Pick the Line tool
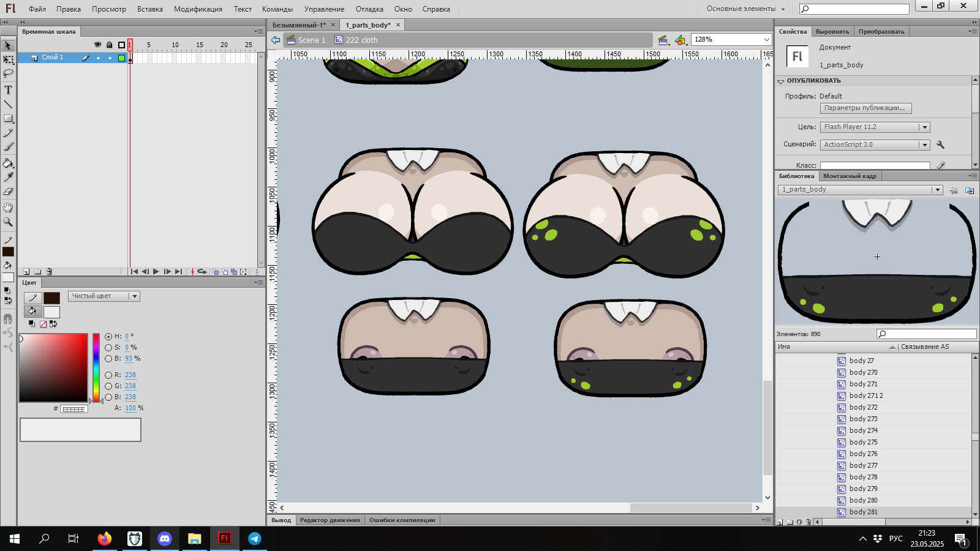Image resolution: width=980 pixels, height=551 pixels. pos(8,104)
